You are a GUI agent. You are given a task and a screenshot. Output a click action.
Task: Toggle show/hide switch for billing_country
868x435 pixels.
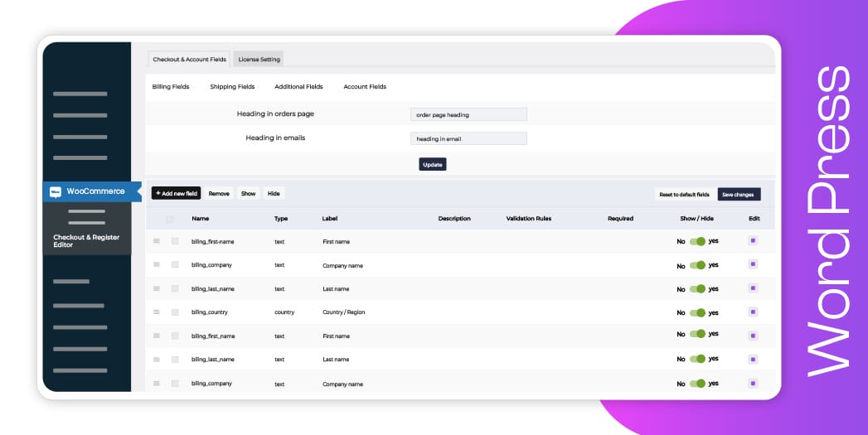pyautogui.click(x=697, y=312)
